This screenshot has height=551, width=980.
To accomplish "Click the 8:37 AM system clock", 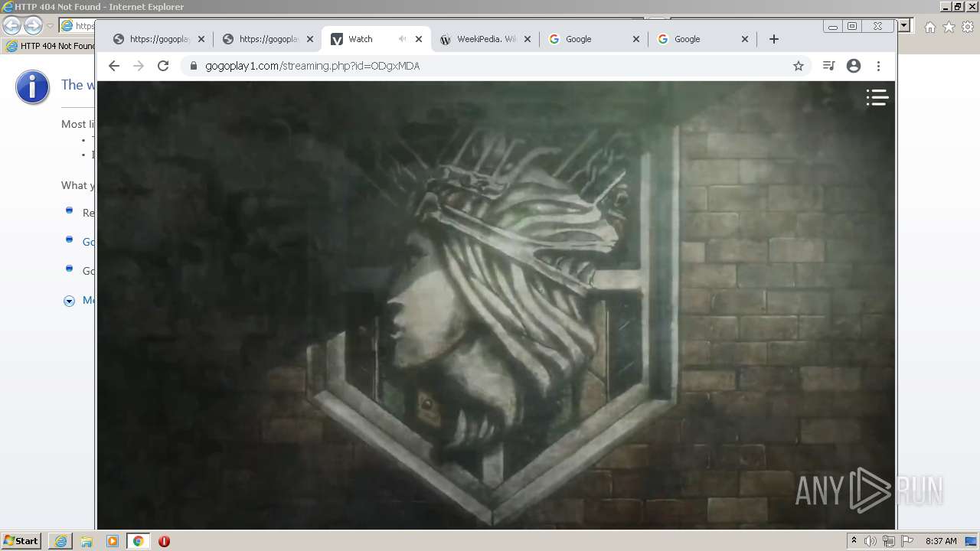I will coord(941,541).
